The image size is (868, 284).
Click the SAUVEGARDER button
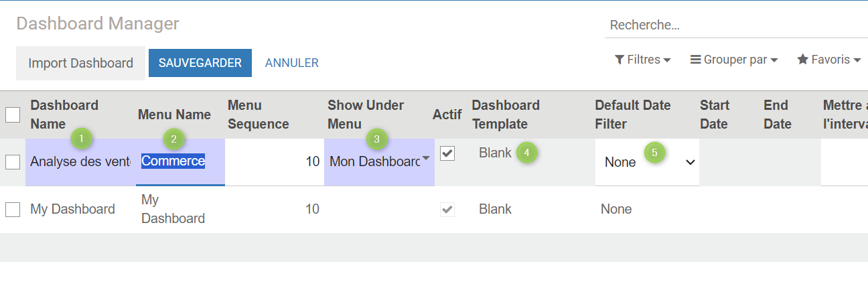(200, 63)
